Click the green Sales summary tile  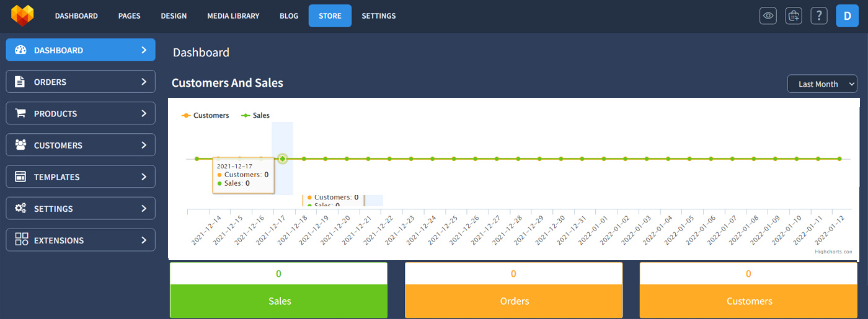click(x=279, y=301)
